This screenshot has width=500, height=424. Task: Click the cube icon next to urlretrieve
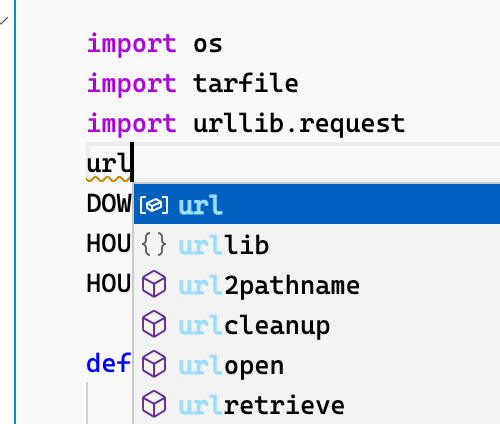[x=154, y=404]
